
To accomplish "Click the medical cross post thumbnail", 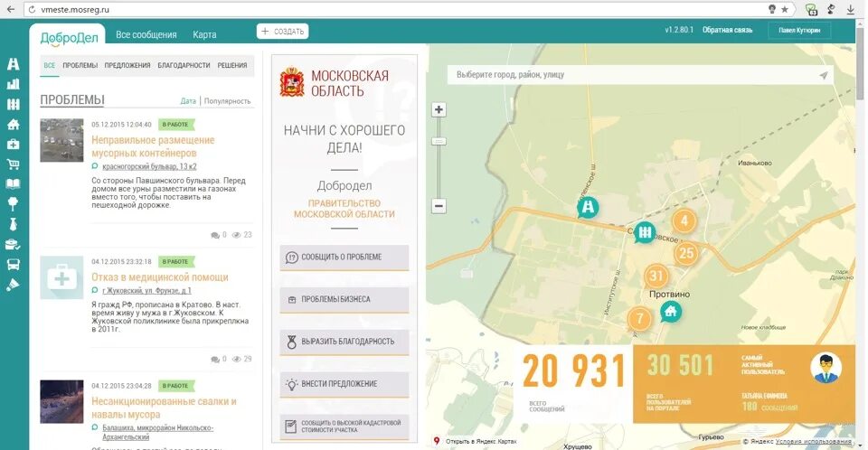I will pyautogui.click(x=61, y=277).
